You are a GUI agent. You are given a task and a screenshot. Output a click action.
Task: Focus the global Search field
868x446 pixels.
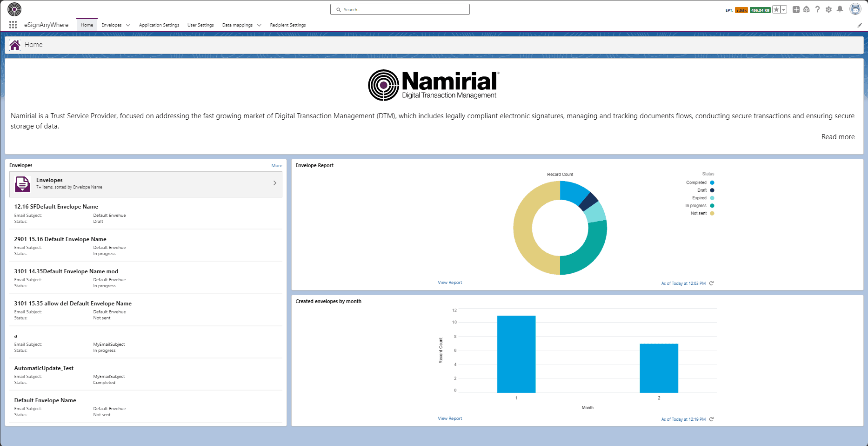point(400,9)
